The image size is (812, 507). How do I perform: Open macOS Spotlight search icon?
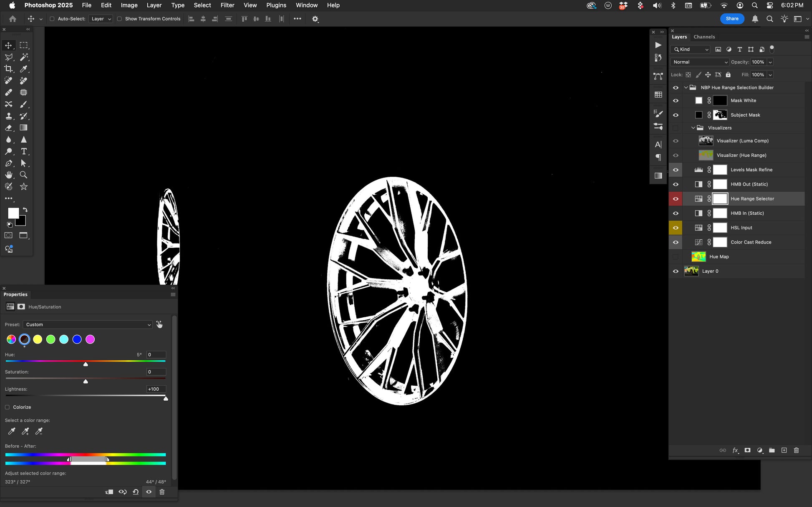tap(754, 5)
